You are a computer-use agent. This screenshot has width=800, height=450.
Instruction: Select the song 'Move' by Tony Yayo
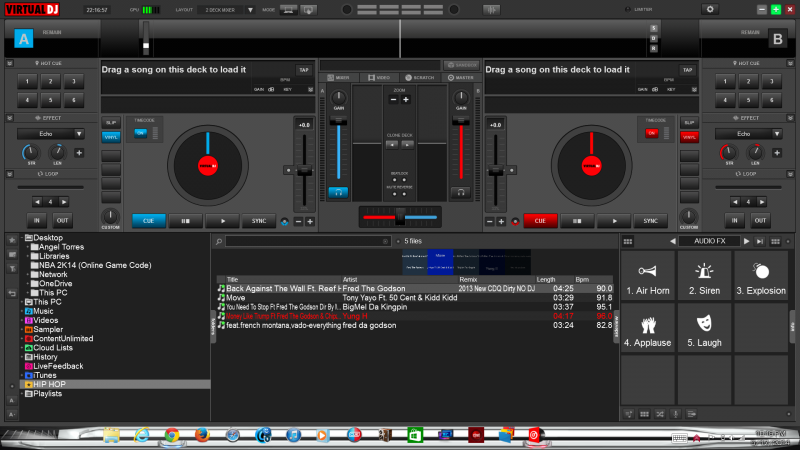pos(414,298)
